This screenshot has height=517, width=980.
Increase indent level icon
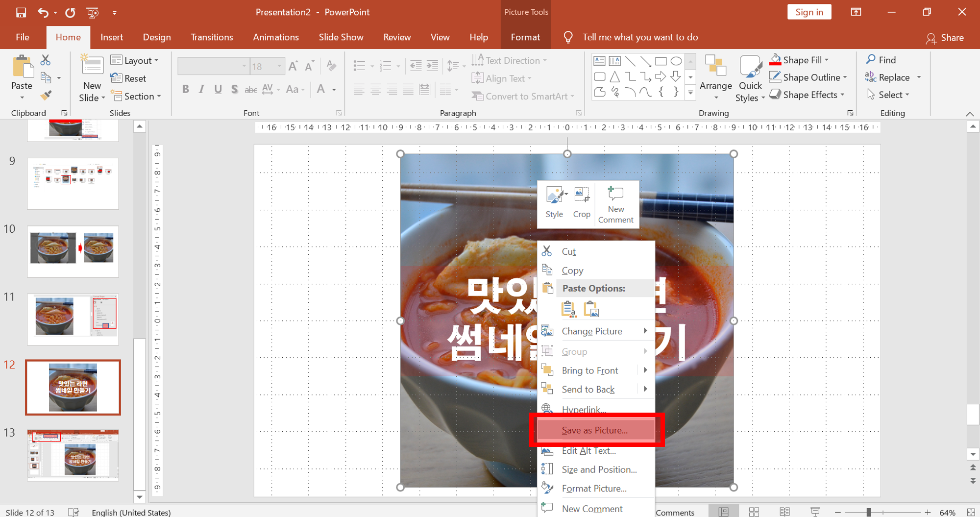432,66
